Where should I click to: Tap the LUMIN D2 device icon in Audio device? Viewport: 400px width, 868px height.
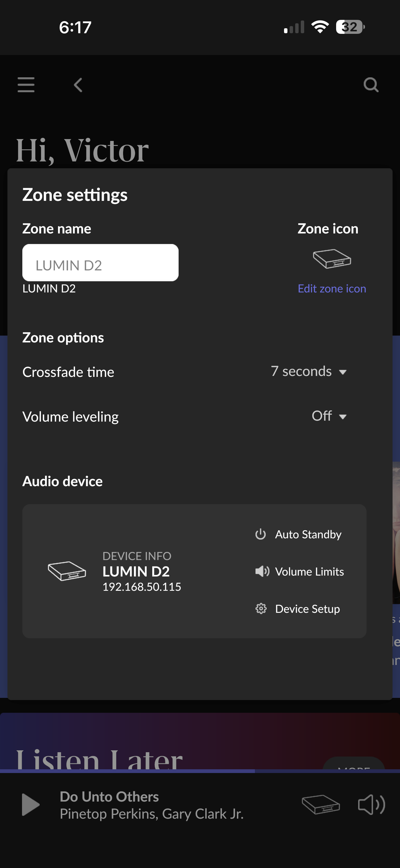click(67, 571)
